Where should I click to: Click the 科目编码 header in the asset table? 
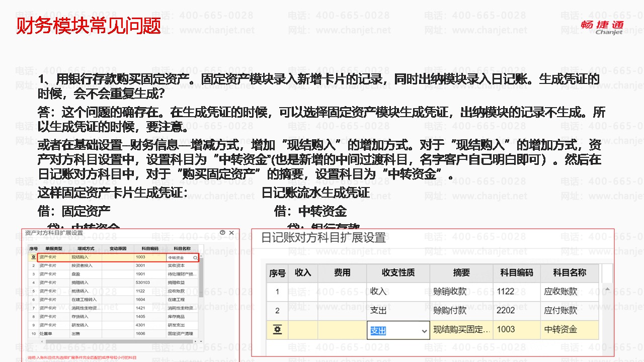(x=150, y=248)
